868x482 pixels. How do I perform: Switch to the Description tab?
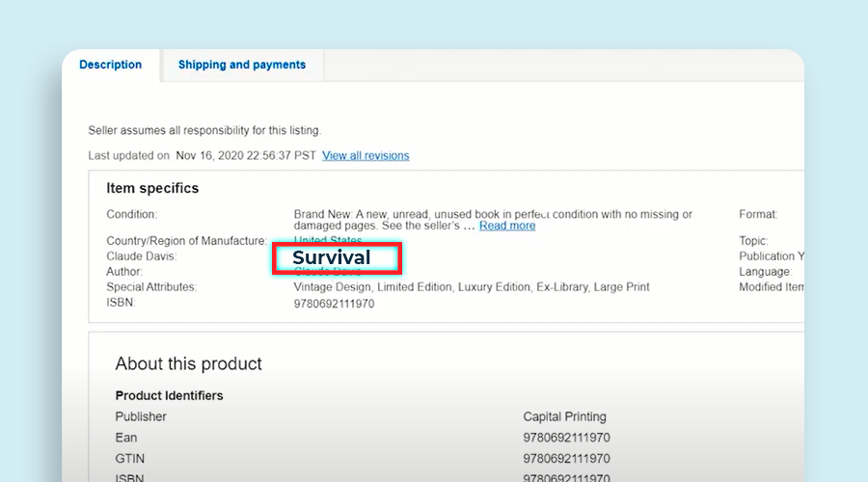(x=110, y=65)
